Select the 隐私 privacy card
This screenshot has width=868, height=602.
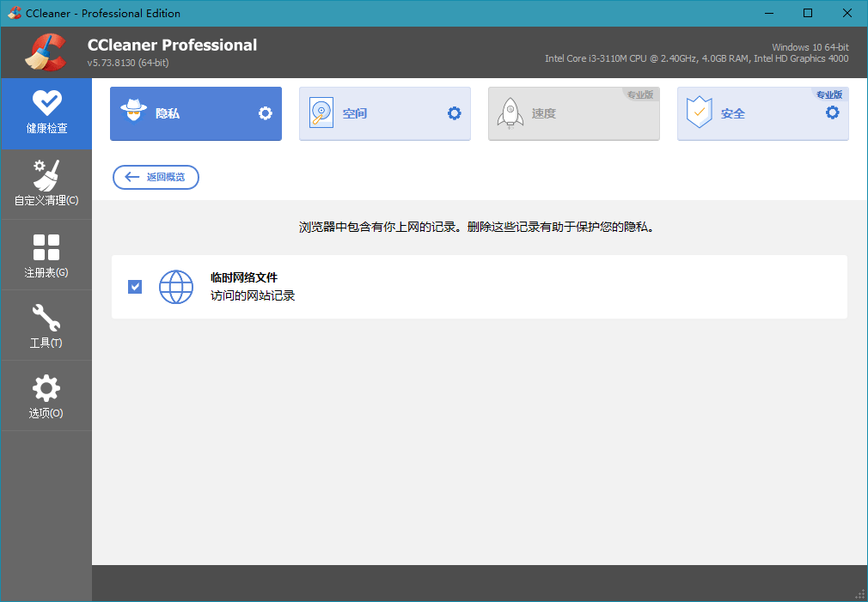(x=195, y=112)
